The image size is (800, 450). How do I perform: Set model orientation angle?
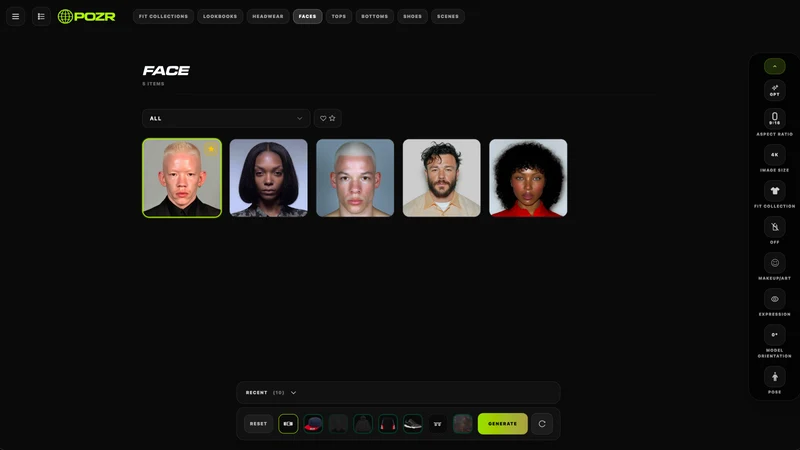[774, 335]
